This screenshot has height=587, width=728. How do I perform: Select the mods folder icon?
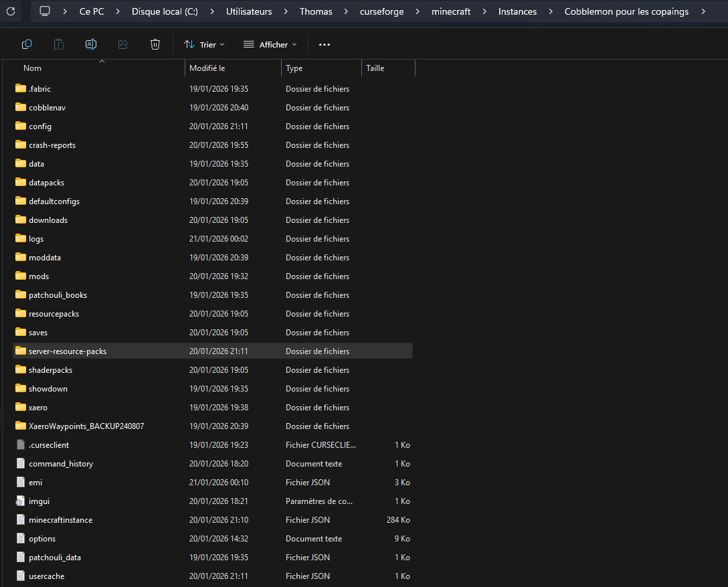point(21,276)
